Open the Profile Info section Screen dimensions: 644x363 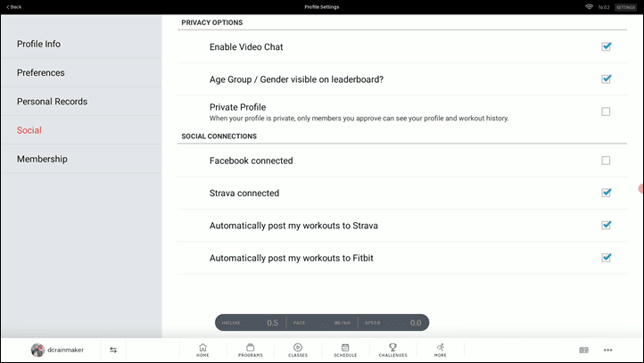(81, 44)
